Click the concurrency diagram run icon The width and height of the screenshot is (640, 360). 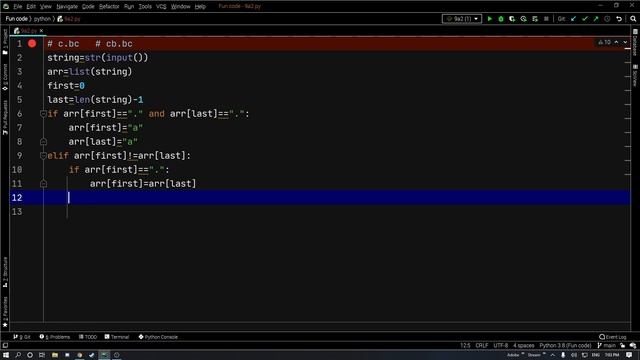pos(535,19)
